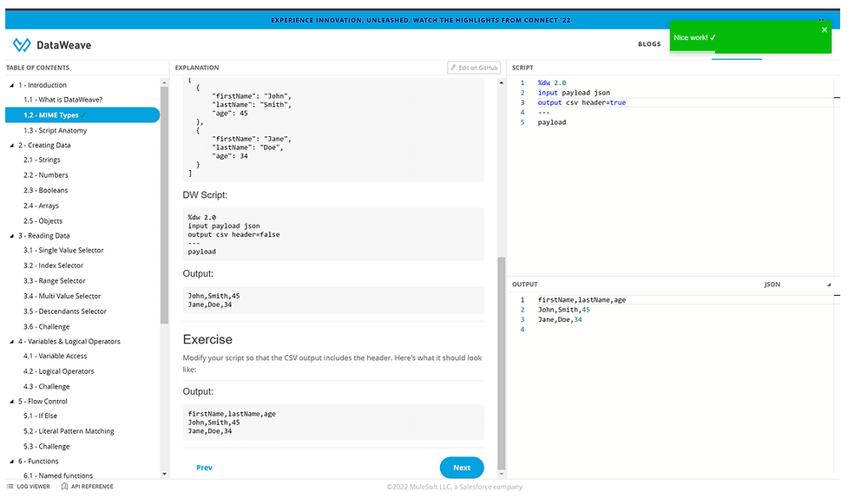Open 4.2 - Logical Operators
868x498 pixels.
[x=59, y=371]
